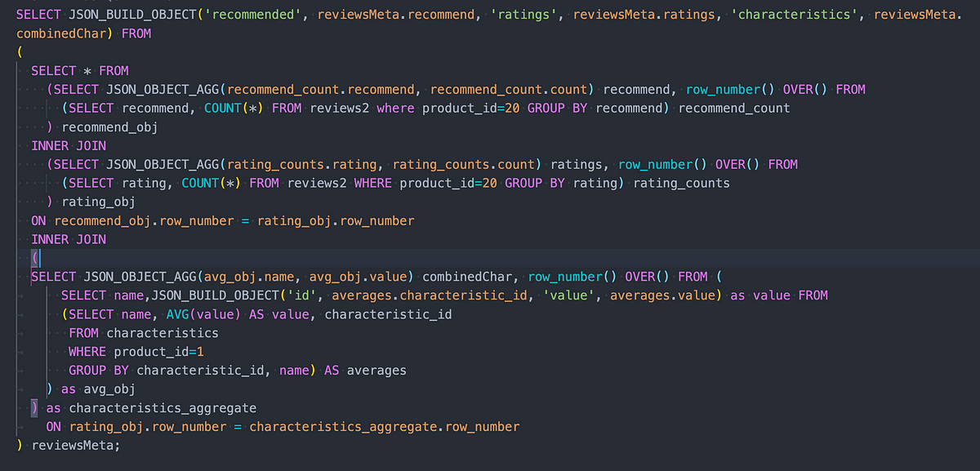Click the AVG(value) function call
This screenshot has height=471, width=980.
pyautogui.click(x=203, y=314)
